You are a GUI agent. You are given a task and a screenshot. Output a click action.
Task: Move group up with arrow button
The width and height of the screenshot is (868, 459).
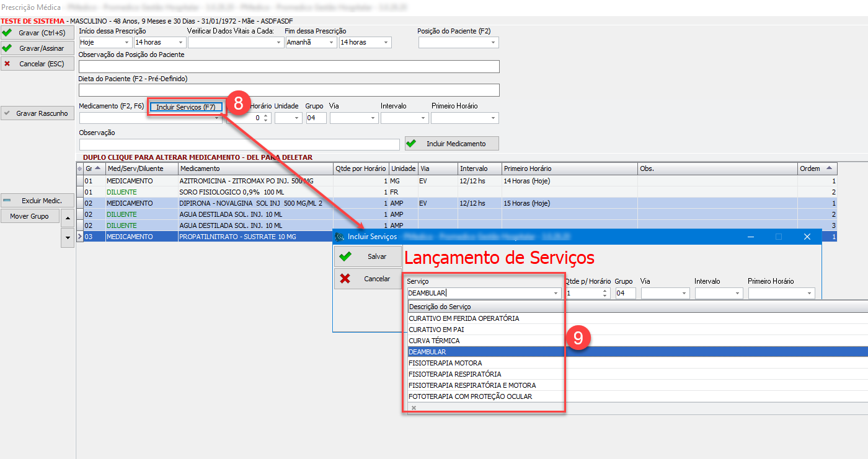click(x=68, y=215)
